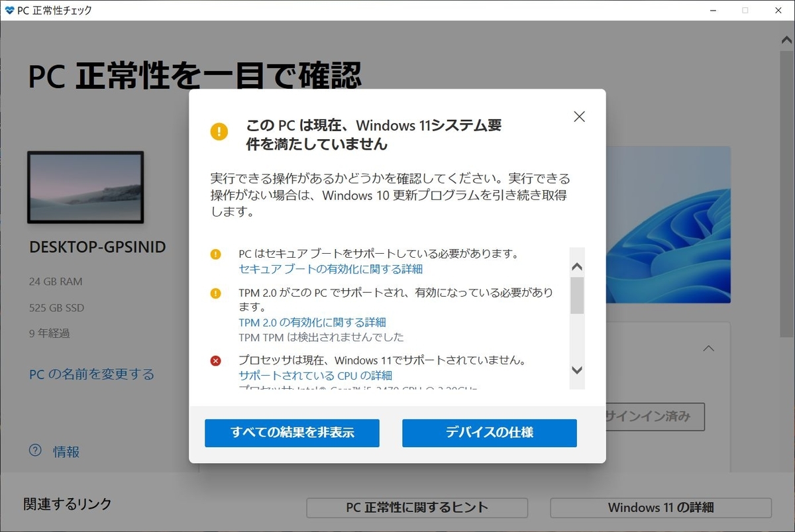This screenshot has width=795, height=532.
Task: Open TPM 2.0 の有効化に関する詳細 link
Action: pos(312,322)
